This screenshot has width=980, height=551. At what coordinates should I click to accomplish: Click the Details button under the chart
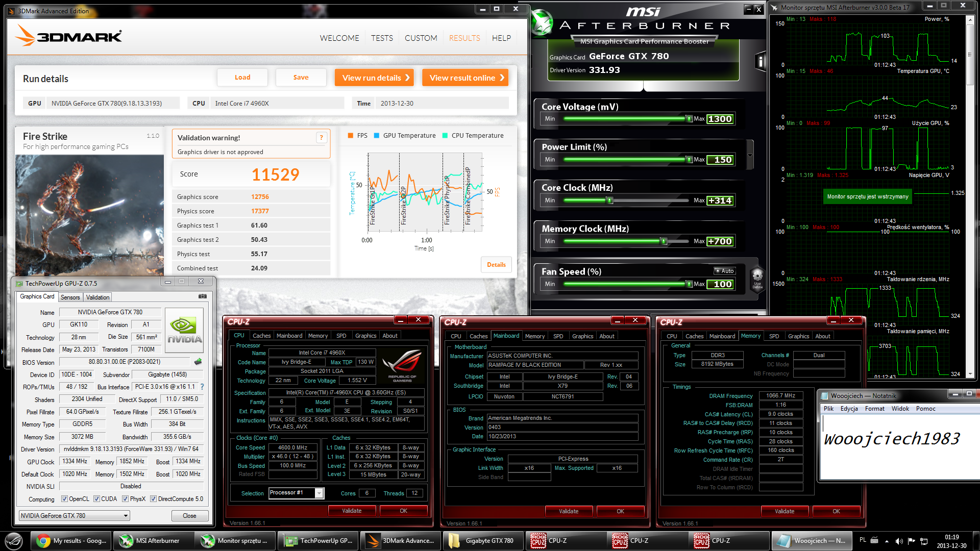(496, 265)
